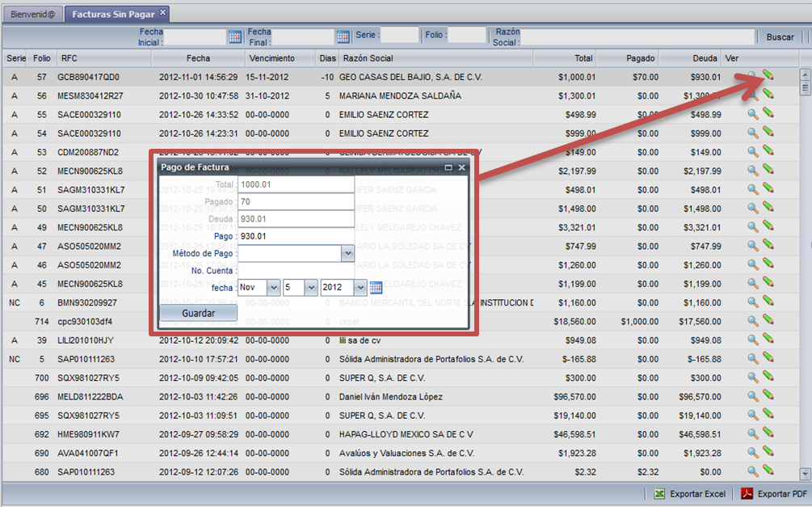Open the Fecha Inicial calendar picker
This screenshot has width=812, height=507.
(235, 36)
